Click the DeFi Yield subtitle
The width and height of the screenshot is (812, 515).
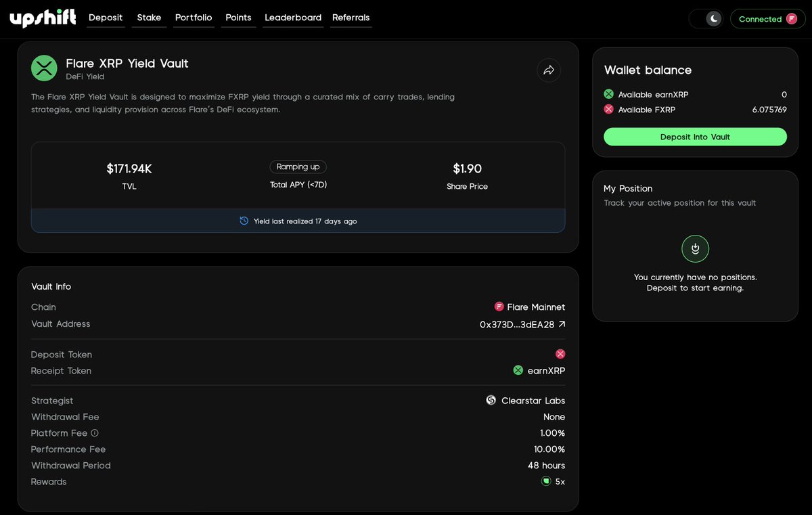(x=85, y=77)
